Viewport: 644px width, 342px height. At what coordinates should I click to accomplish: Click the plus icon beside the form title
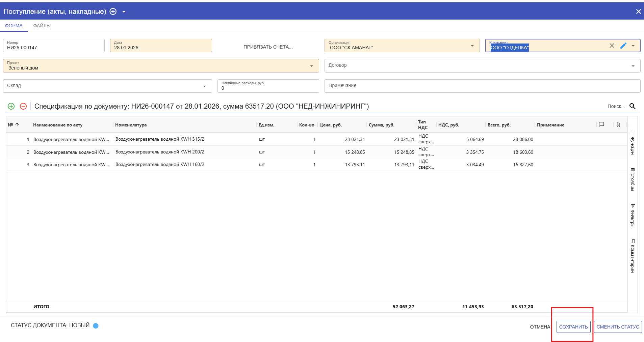click(113, 11)
